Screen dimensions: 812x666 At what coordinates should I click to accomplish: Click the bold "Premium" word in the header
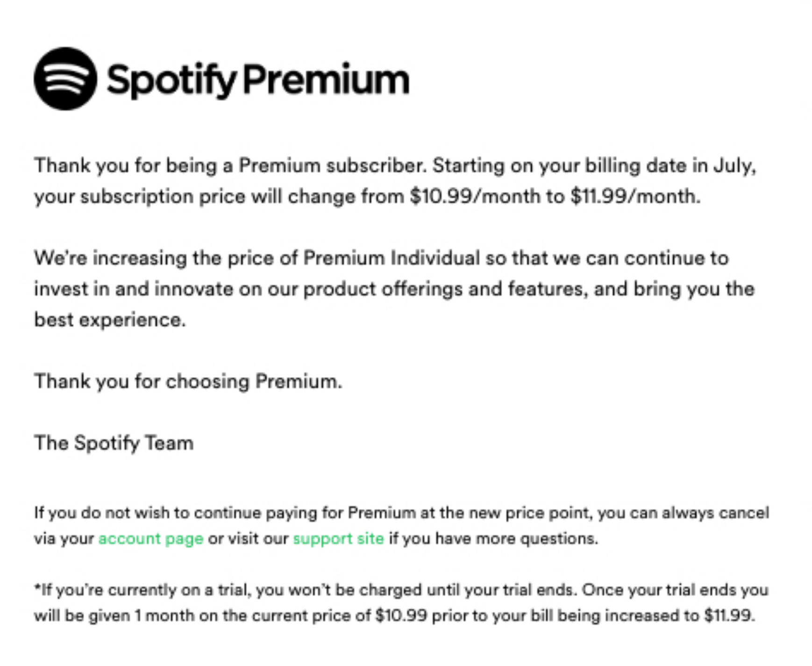326,79
